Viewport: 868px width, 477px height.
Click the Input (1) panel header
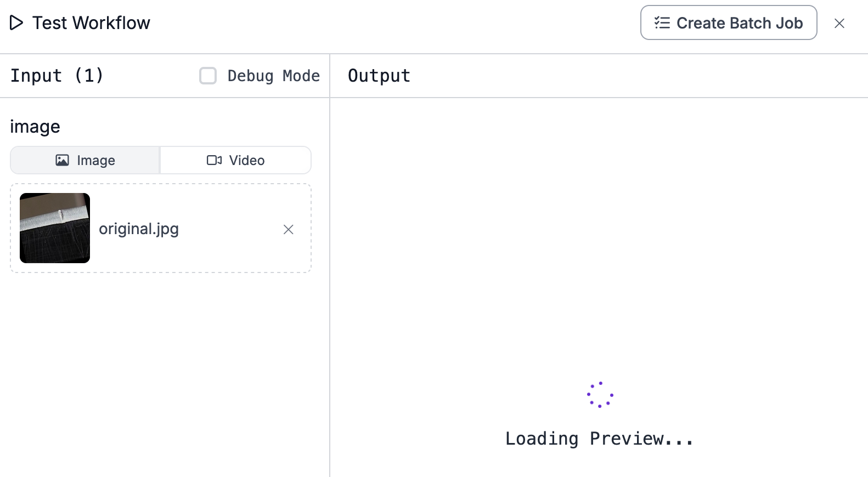(x=57, y=76)
